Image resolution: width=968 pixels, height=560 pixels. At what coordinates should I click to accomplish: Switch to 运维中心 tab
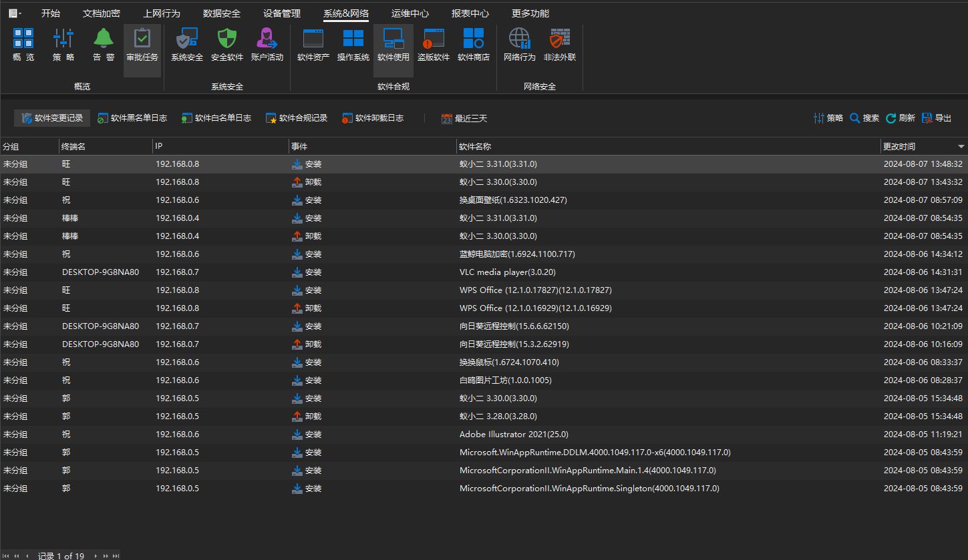coord(410,13)
